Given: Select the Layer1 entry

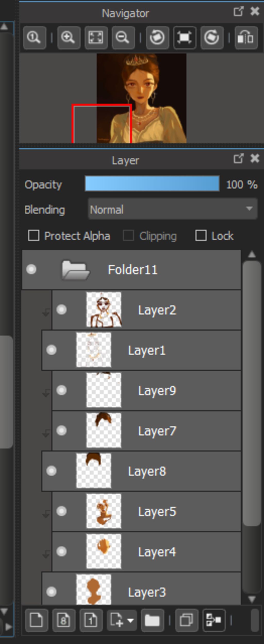Looking at the screenshot, I should [x=146, y=350].
